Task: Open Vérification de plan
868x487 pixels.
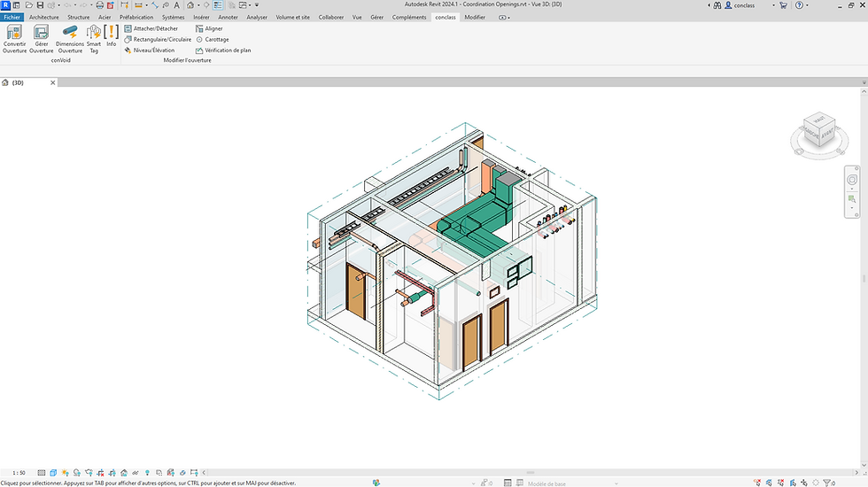Action: [x=223, y=50]
